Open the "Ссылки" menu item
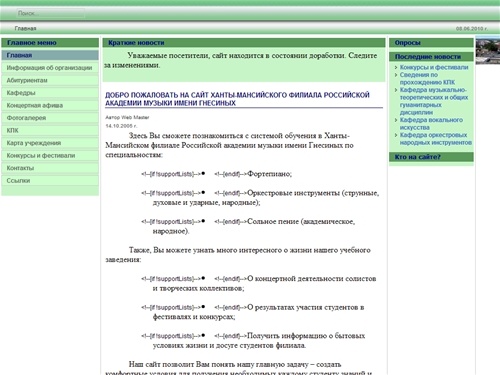The width and height of the screenshot is (500, 375). [50, 181]
